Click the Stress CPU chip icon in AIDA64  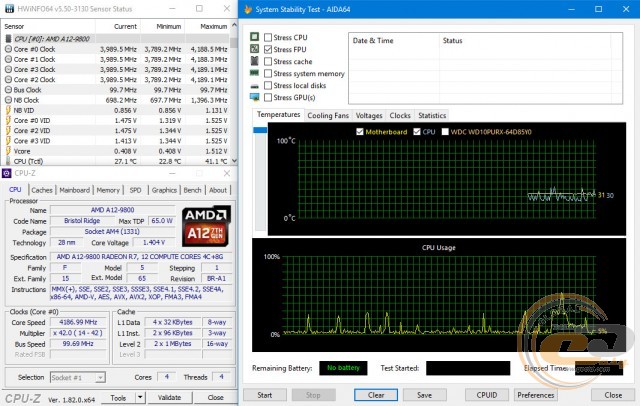[x=254, y=37]
